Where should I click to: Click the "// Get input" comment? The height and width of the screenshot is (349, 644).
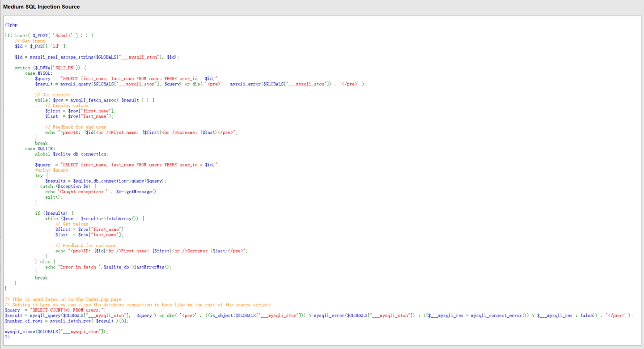coord(30,41)
